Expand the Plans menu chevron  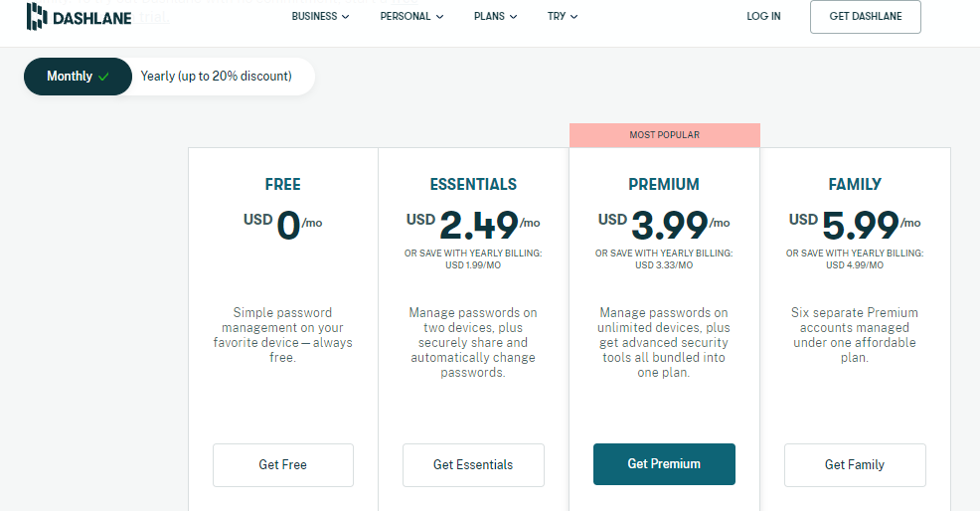[513, 17]
